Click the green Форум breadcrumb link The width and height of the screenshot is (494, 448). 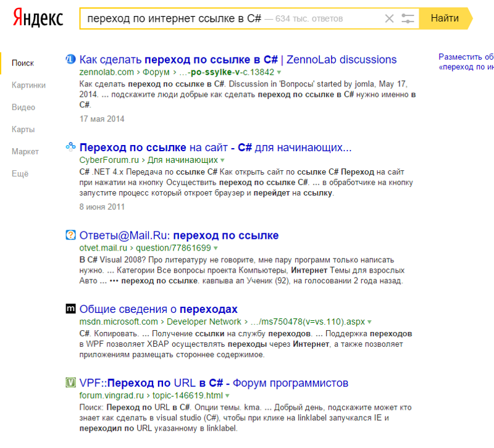click(156, 72)
